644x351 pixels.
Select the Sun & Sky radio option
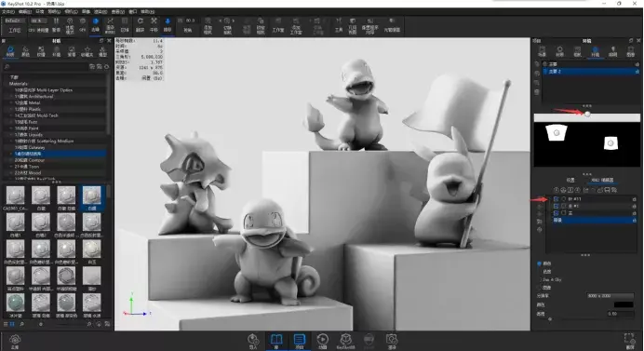[x=539, y=279]
